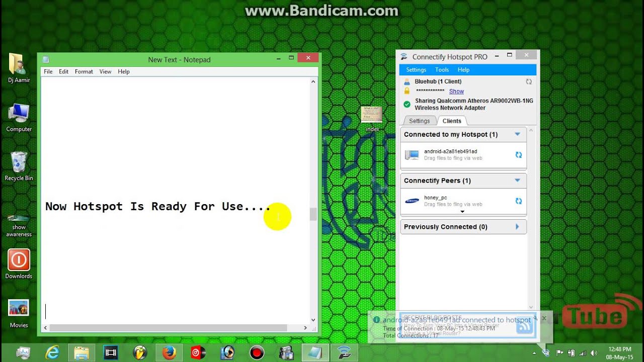This screenshot has height=362, width=644.
Task: Open Firefox from the taskbar
Action: (x=169, y=353)
